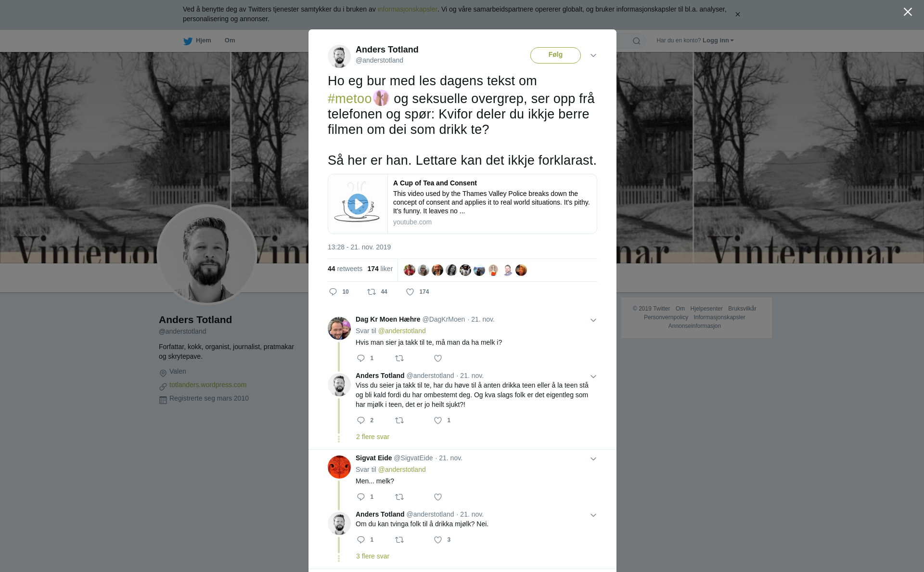Screen dimensions: 924x572
Task: Reply to Sigvat Eide's "Men... melk?" tweet
Action: (361, 497)
